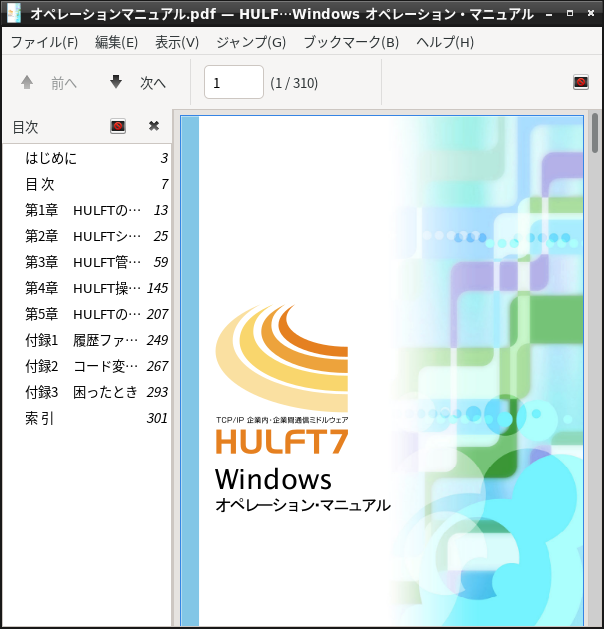
Task: Click the HULFT7 cover page in viewer
Action: (x=382, y=371)
